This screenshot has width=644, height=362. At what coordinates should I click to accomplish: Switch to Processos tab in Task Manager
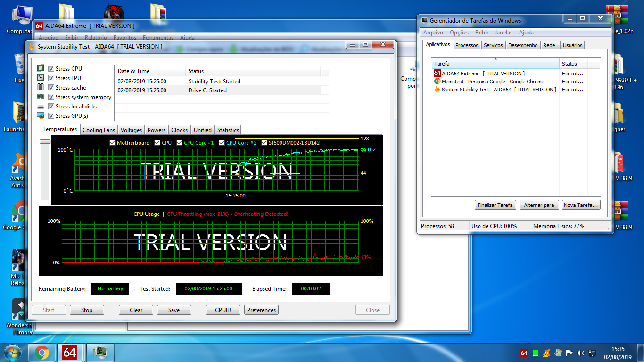tap(467, 45)
